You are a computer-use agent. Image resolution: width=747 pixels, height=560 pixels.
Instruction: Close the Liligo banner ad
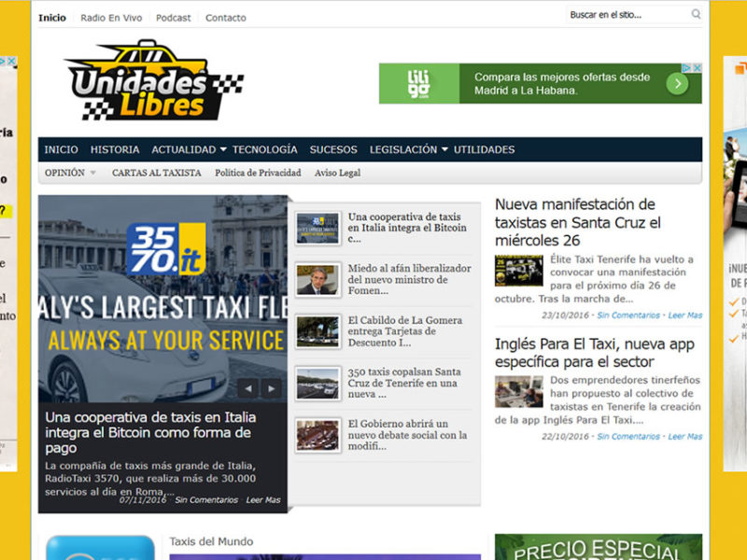point(697,68)
